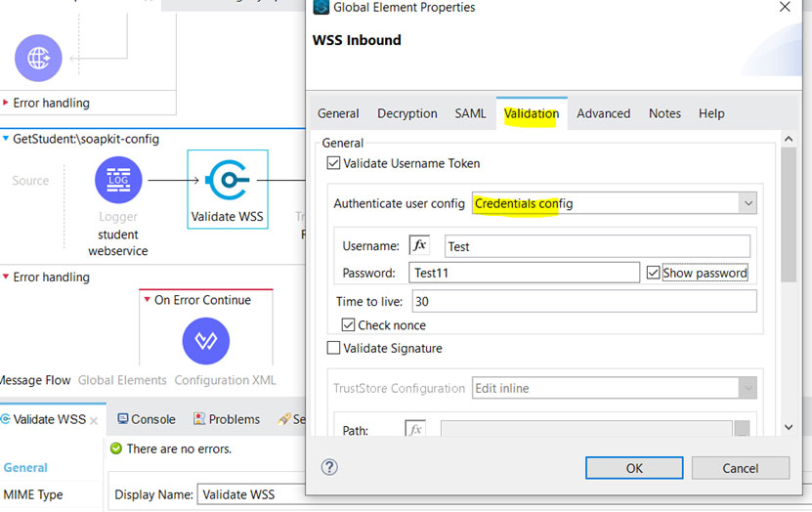This screenshot has height=512, width=812.
Task: Switch to Global Elements view
Action: [122, 380]
